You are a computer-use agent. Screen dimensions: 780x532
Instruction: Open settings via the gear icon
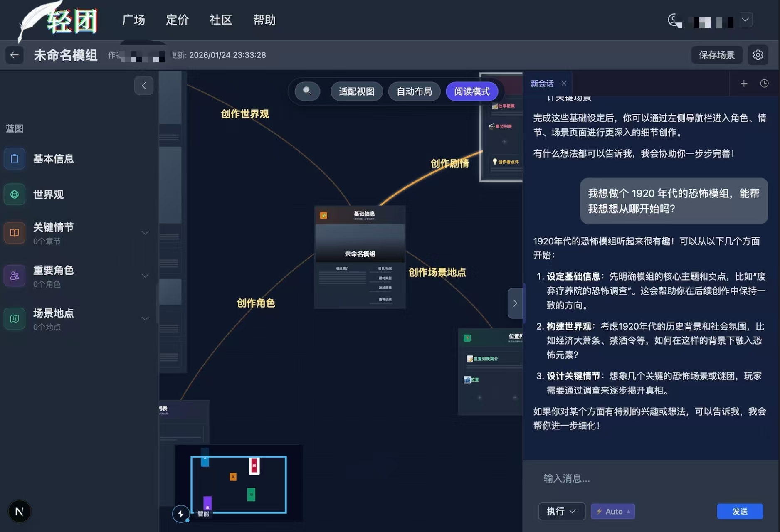click(758, 55)
